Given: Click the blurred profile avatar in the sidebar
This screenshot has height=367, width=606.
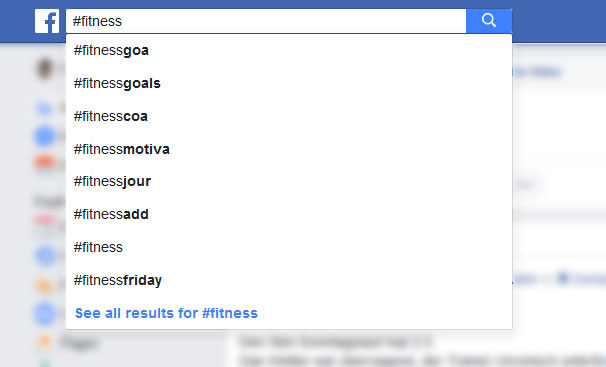Looking at the screenshot, I should tap(45, 69).
